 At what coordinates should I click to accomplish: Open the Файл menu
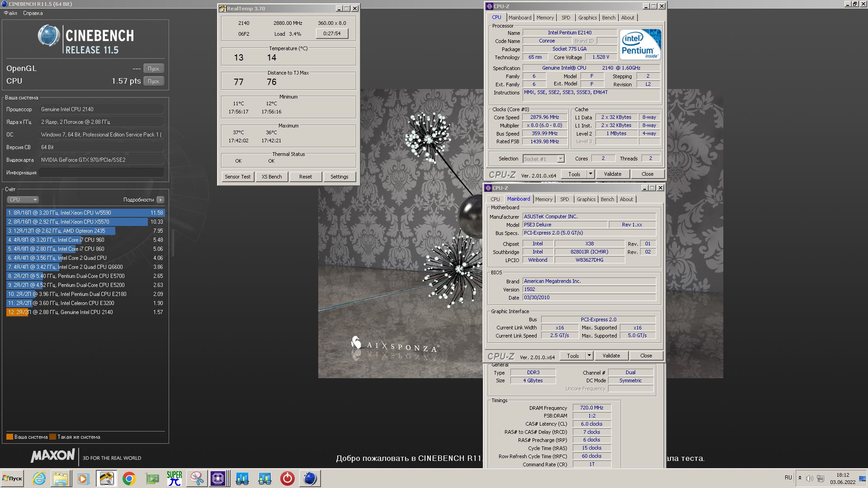(x=10, y=13)
